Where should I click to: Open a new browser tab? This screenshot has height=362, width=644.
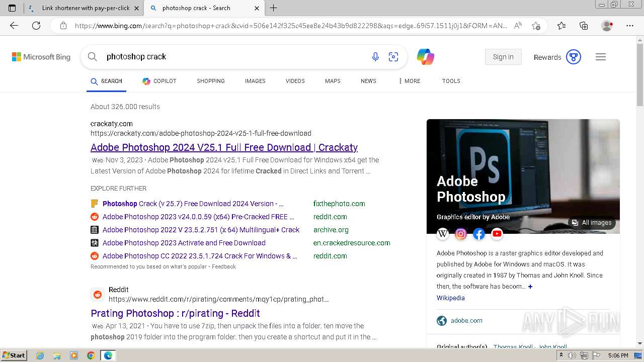[274, 8]
